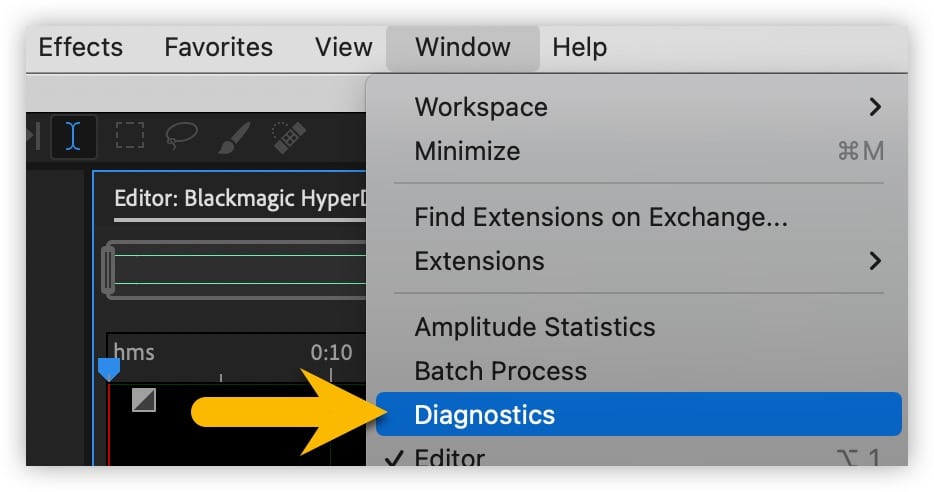The image size is (934, 492).
Task: Click the fade envelope square in waveform
Action: point(144,400)
